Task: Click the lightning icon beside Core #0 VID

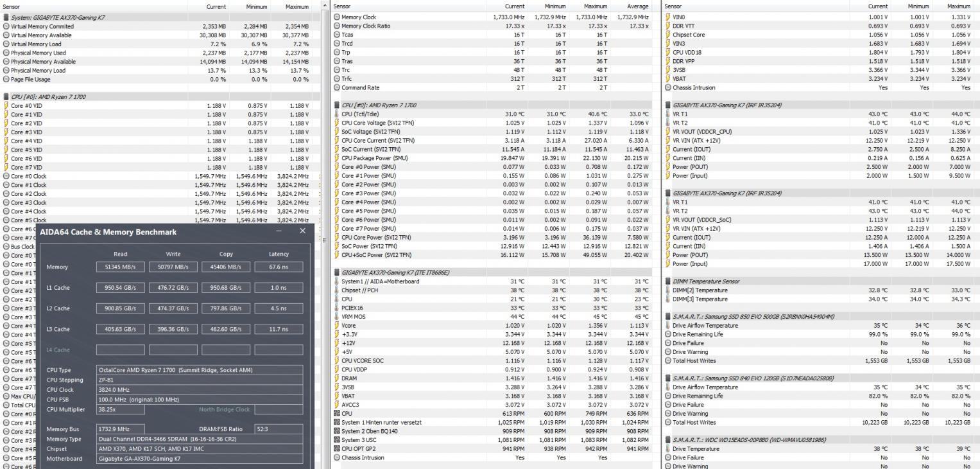Action: click(6, 105)
